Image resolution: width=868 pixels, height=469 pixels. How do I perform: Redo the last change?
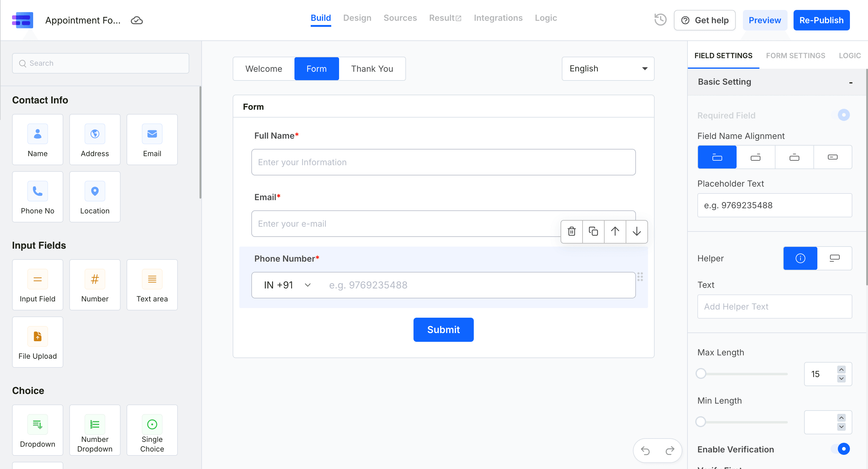click(670, 451)
